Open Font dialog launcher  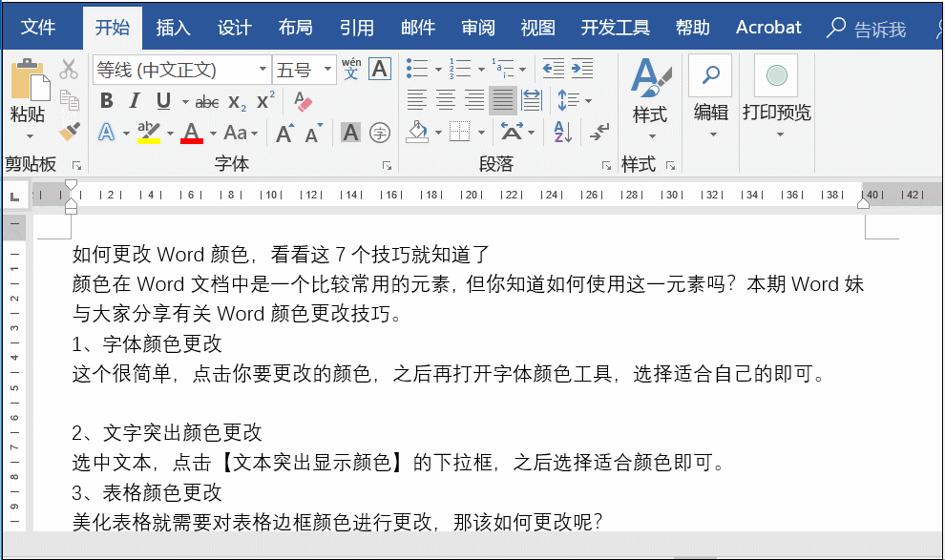pyautogui.click(x=387, y=166)
